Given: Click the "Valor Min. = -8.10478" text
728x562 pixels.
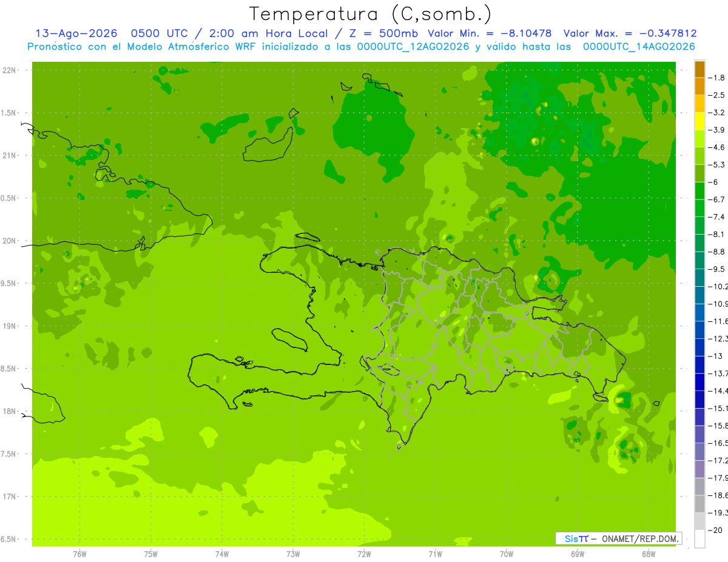Looking at the screenshot, I should click(x=490, y=34).
